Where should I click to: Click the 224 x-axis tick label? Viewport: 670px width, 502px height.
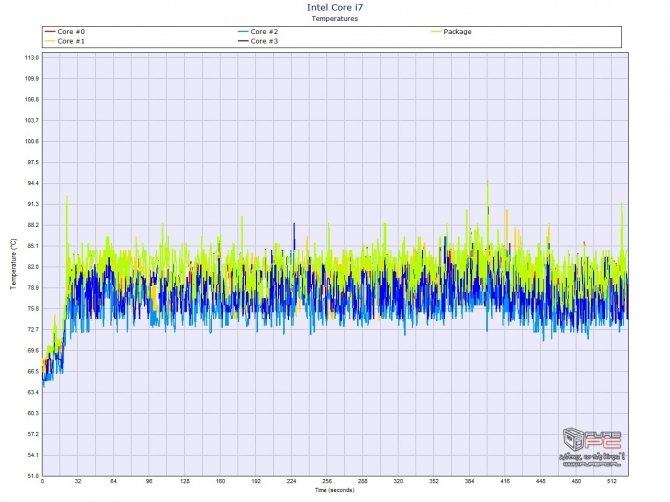pos(291,481)
